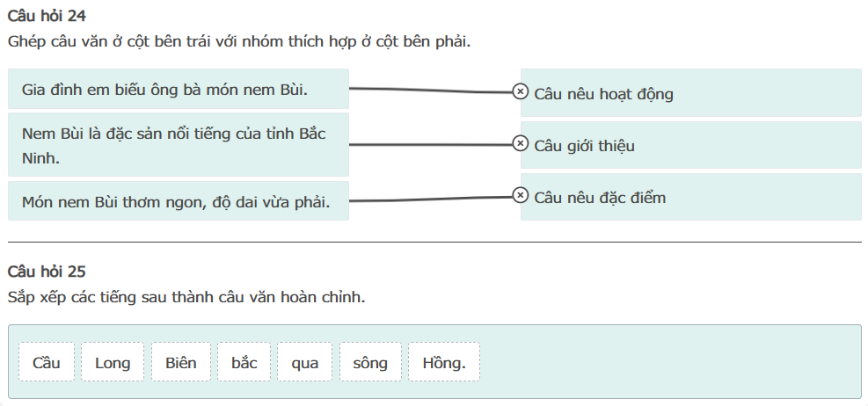Choose the word tile 'bắc'
868x406 pixels.
coord(244,362)
